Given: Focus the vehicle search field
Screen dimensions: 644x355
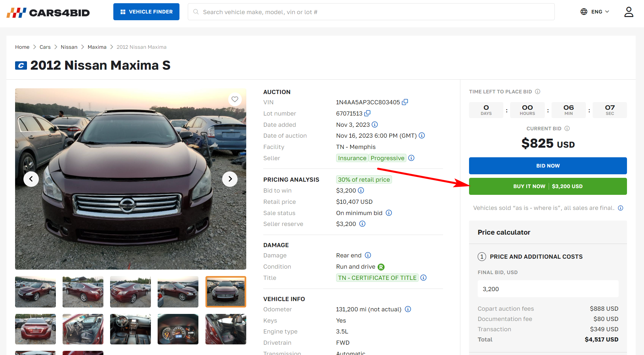Looking at the screenshot, I should click(371, 12).
